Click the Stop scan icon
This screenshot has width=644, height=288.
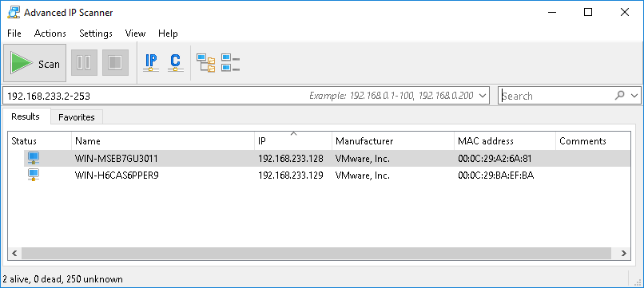point(115,63)
